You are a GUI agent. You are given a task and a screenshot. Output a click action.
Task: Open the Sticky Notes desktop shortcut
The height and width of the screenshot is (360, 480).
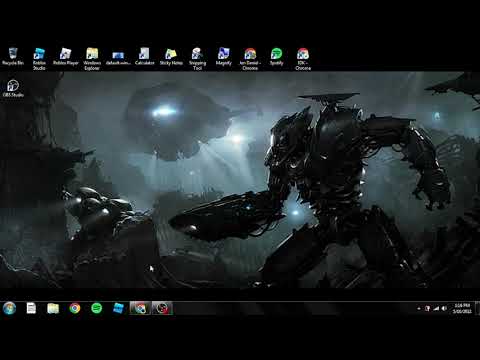click(171, 56)
